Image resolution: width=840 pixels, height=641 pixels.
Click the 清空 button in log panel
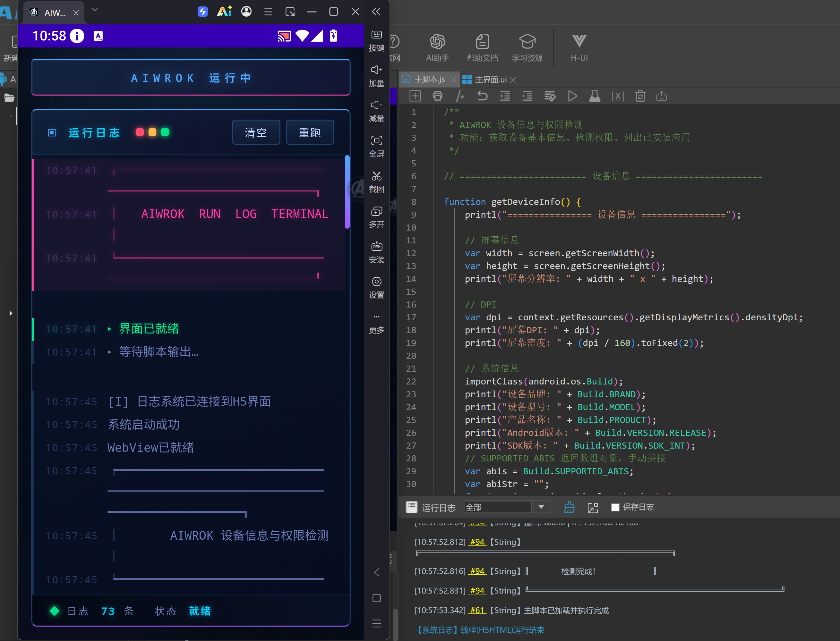tap(256, 132)
